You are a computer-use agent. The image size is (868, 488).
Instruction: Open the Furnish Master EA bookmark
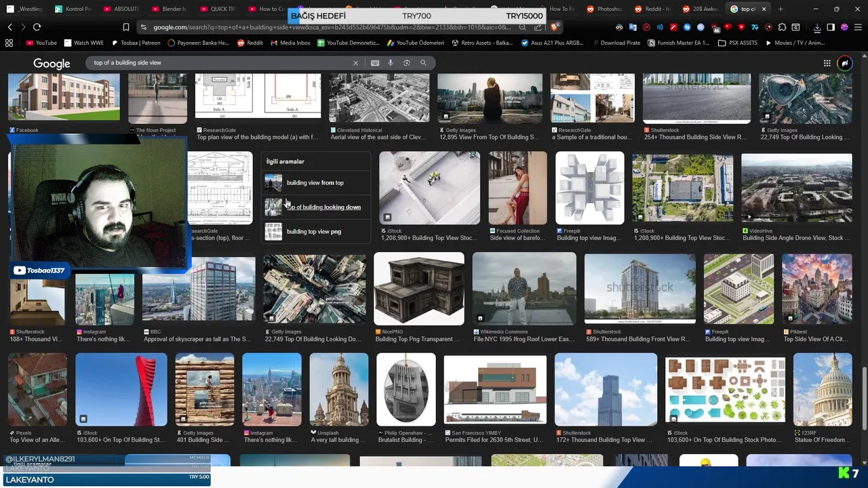coord(678,43)
